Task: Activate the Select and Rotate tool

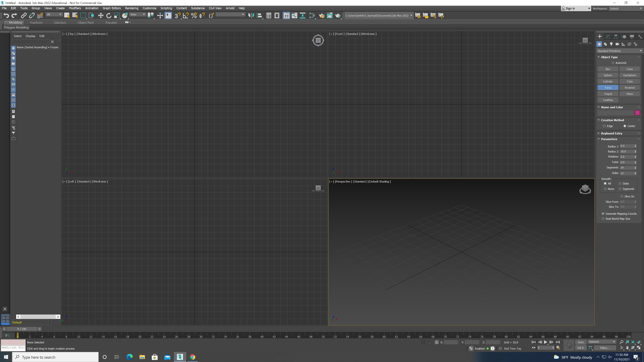Action: click(x=109, y=15)
